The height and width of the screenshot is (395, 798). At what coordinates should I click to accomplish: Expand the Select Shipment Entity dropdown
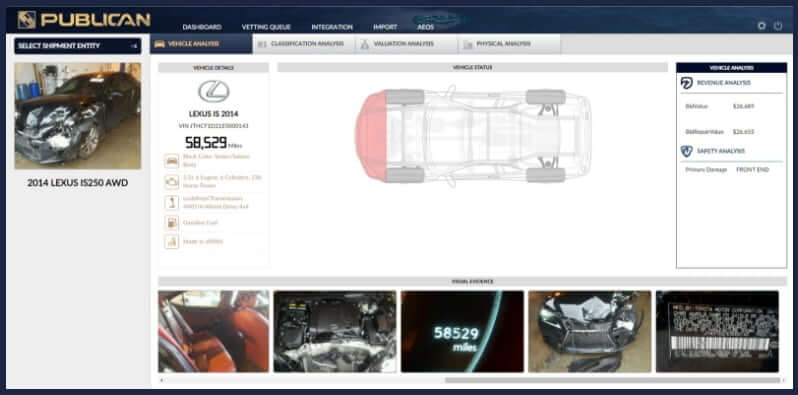pos(78,46)
